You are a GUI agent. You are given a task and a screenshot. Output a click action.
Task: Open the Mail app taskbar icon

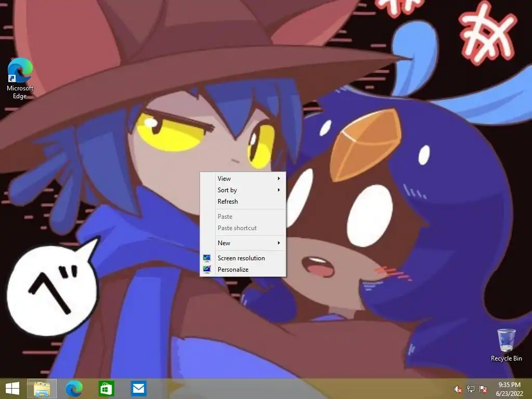coord(138,389)
